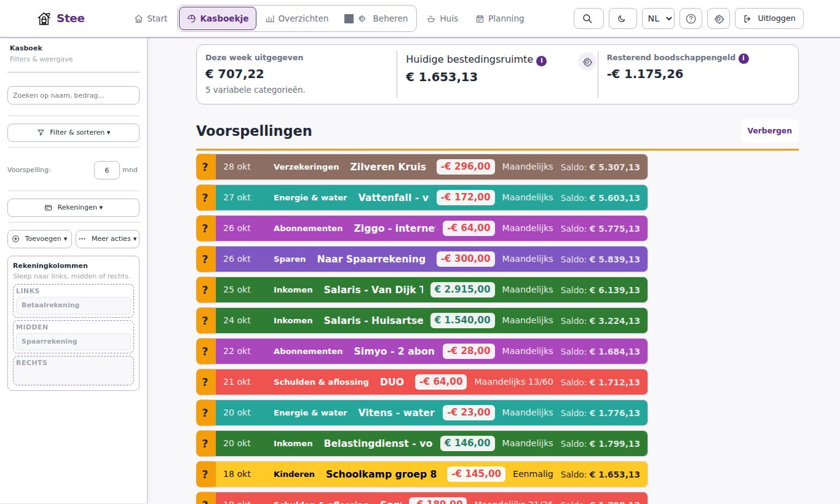Click the question mark on Simyo row
The image size is (840, 504).
pos(205,351)
